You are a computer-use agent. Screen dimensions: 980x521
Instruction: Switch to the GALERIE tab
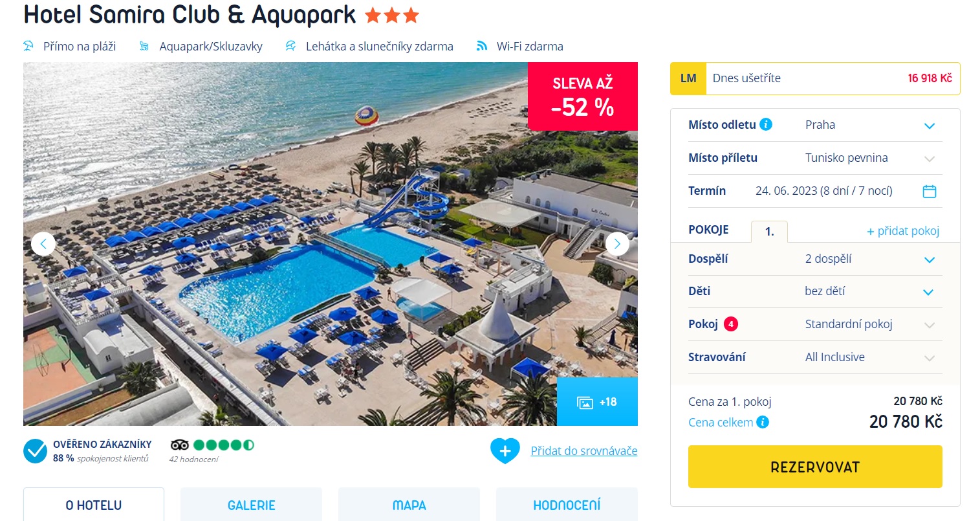(x=251, y=505)
